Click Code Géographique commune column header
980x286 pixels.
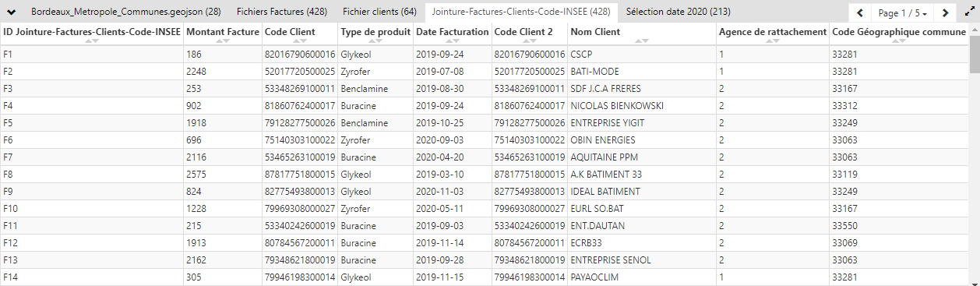899,32
